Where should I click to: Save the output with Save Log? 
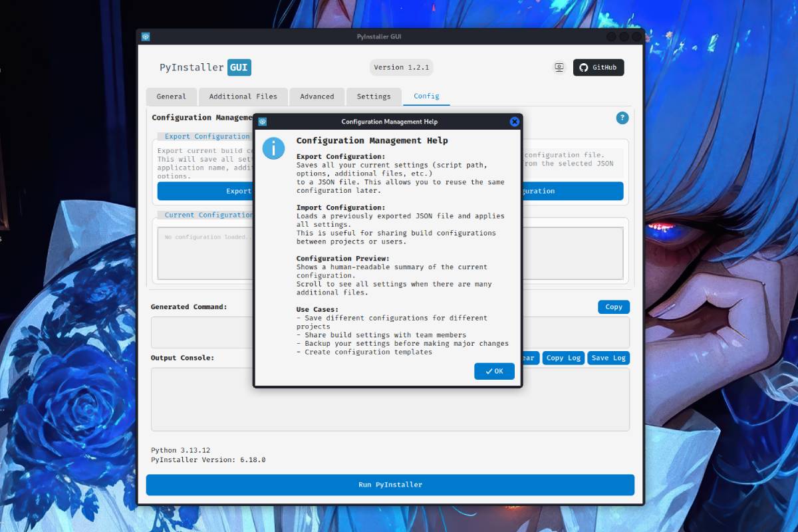click(x=608, y=358)
